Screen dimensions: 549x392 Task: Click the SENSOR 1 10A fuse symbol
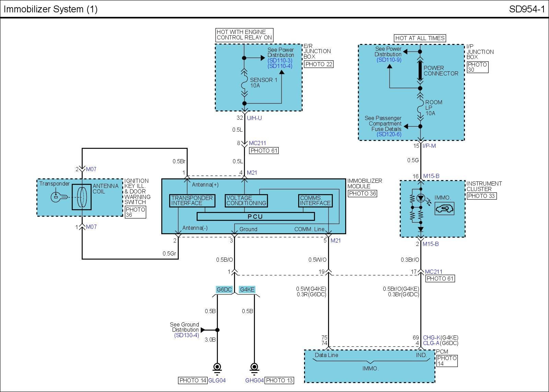point(244,83)
